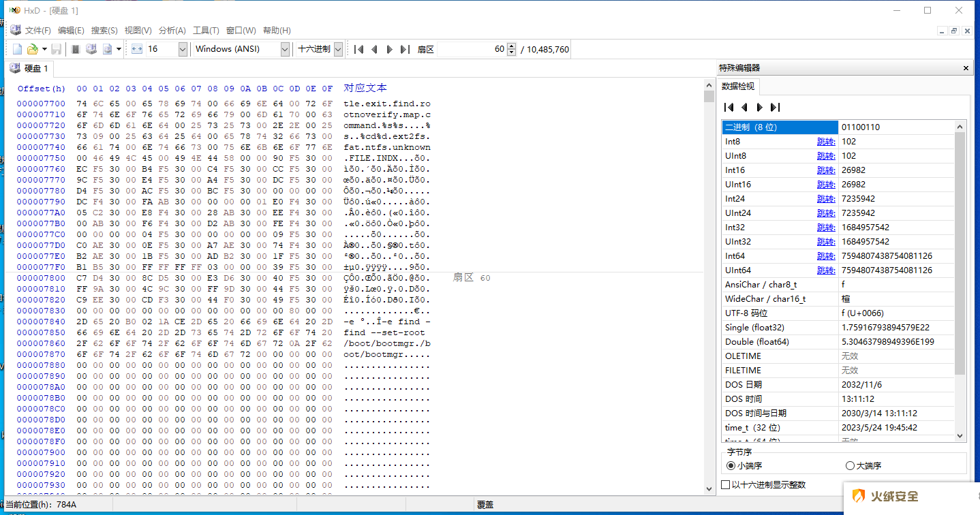Click the HxD icon left of 文件 menu
The height and width of the screenshot is (515, 980).
pyautogui.click(x=15, y=30)
